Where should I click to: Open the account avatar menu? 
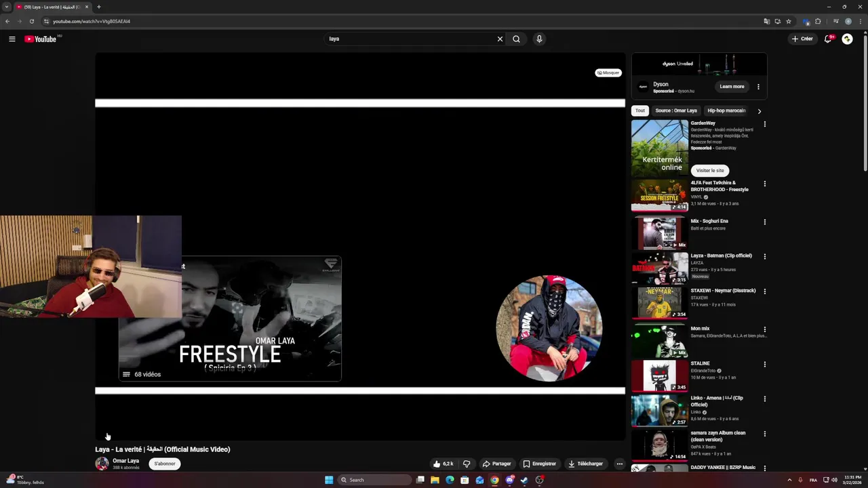coord(847,39)
